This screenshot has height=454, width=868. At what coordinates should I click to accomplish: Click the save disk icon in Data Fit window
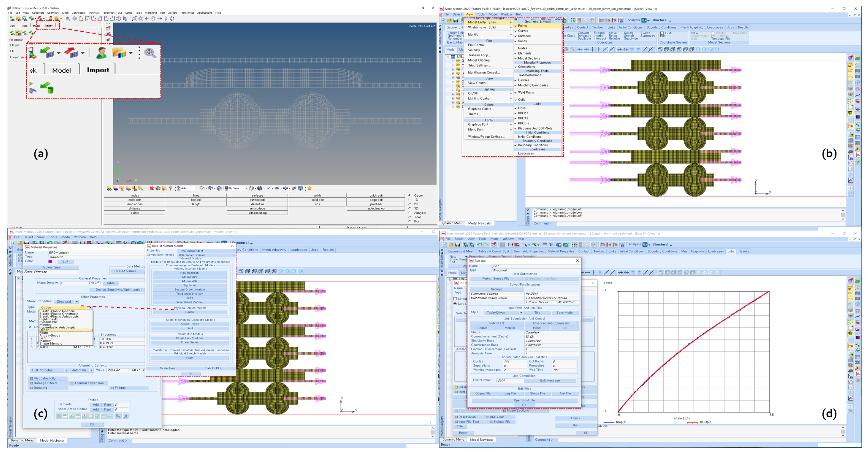tap(458, 245)
